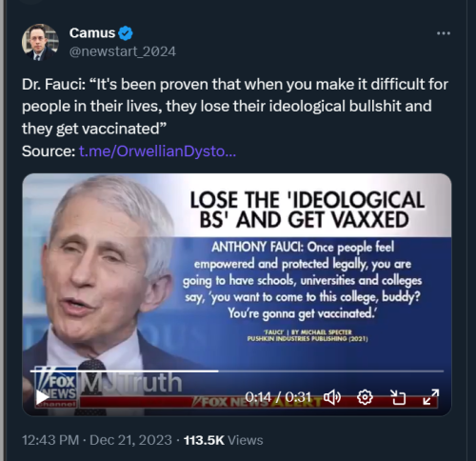The width and height of the screenshot is (476, 461).
Task: Click the MJTruth watermark on video
Action: tap(131, 383)
